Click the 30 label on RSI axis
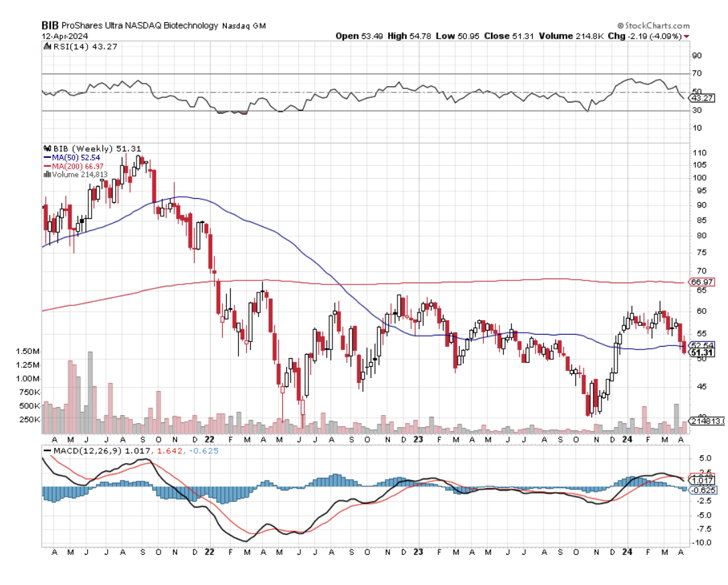 click(697, 110)
